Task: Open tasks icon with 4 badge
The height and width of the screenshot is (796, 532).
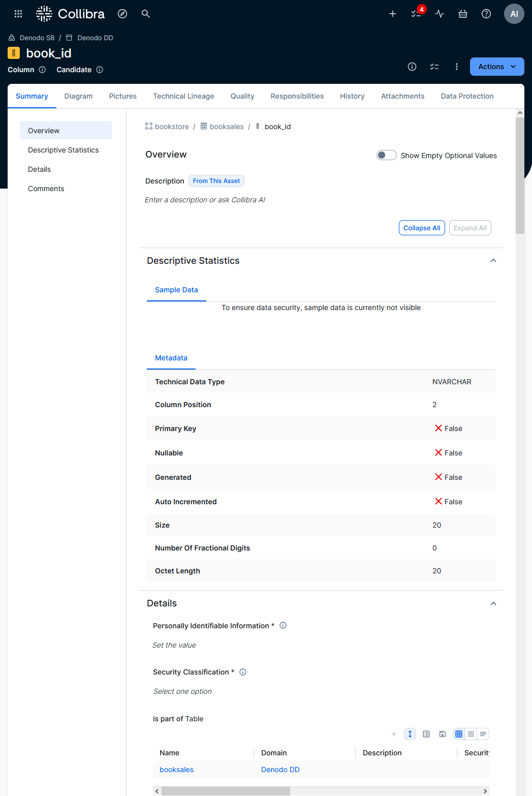Action: (416, 14)
